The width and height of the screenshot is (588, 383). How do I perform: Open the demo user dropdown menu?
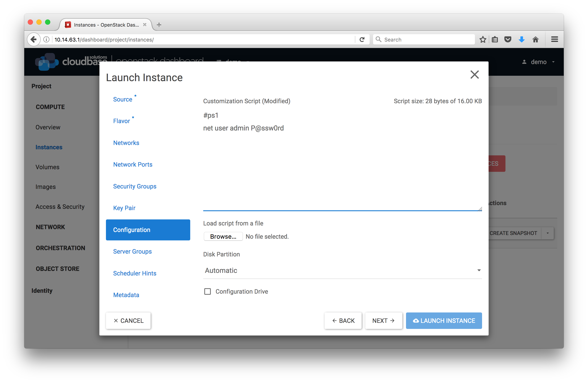click(539, 62)
